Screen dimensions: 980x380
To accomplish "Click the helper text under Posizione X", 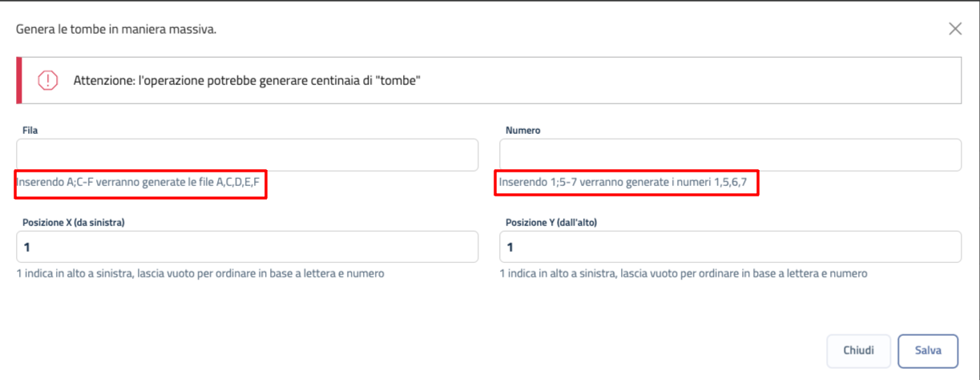I will click(200, 273).
